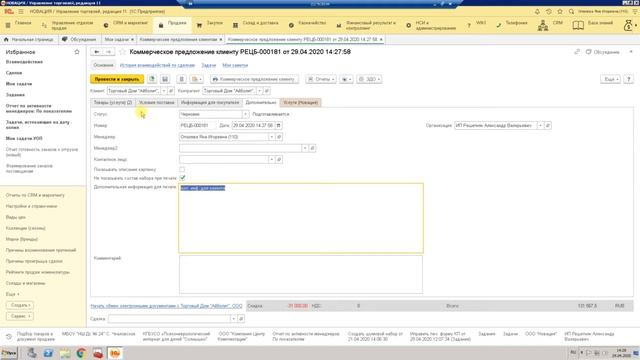The height and width of the screenshot is (360, 640).
Task: Open the search magnifier icon in title bar
Action: pyautogui.click(x=571, y=11)
